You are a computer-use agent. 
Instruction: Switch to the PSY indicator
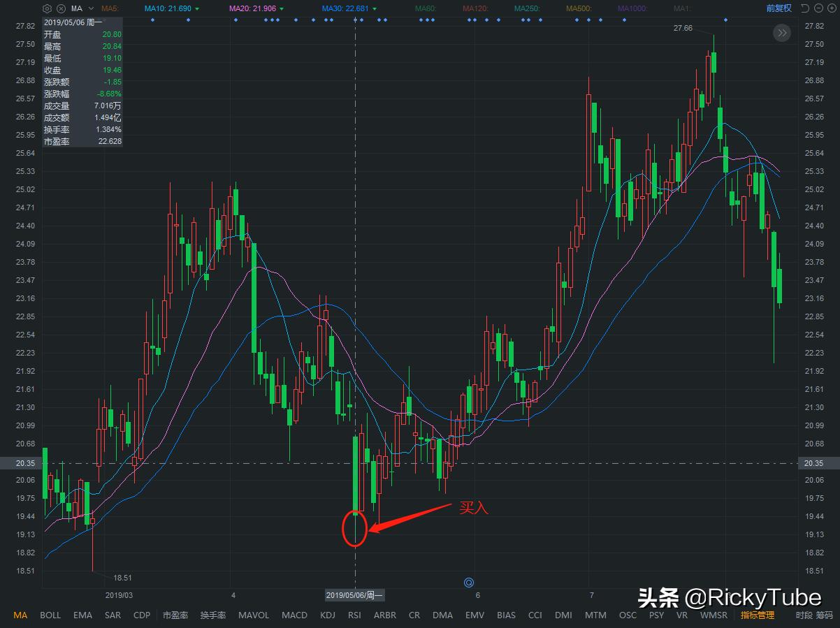point(656,615)
